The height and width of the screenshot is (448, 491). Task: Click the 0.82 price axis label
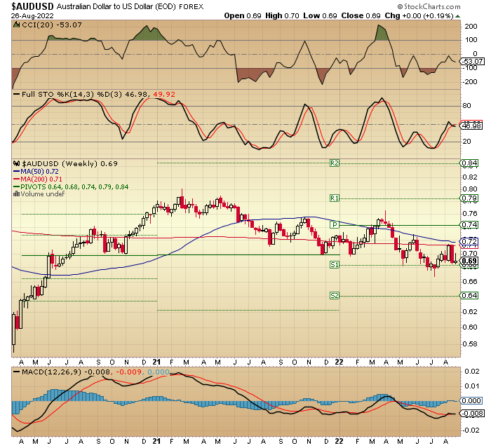pyautogui.click(x=470, y=177)
